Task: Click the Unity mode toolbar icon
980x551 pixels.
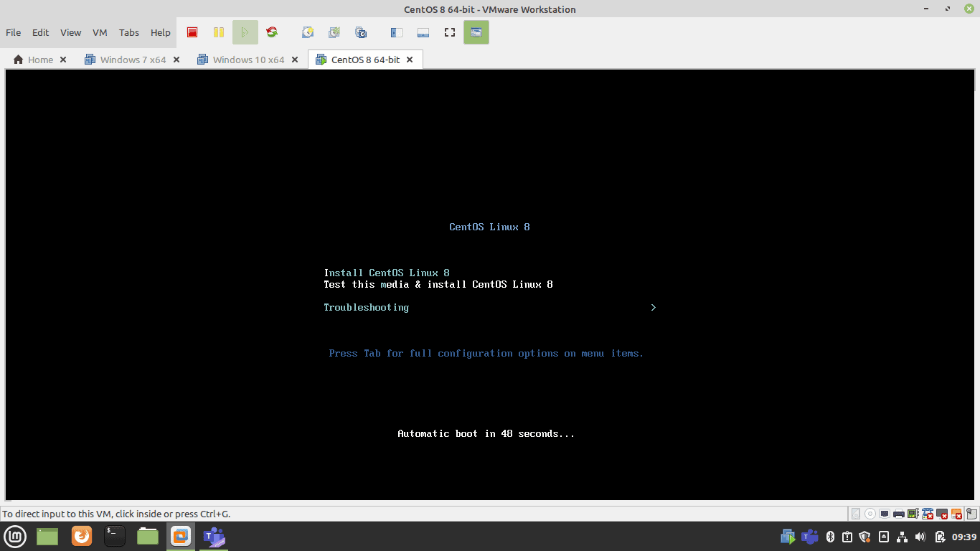Action: 476,32
